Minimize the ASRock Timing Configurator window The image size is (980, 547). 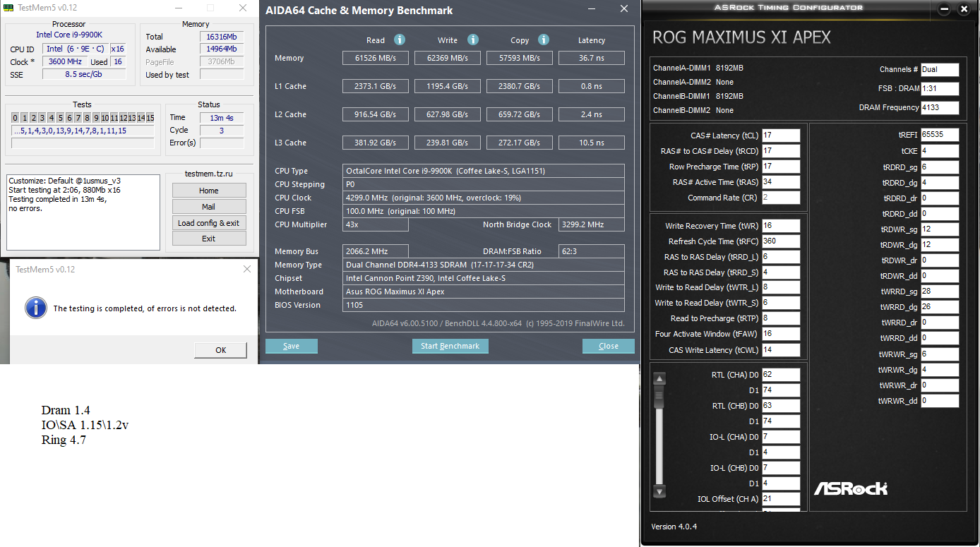[x=945, y=9]
